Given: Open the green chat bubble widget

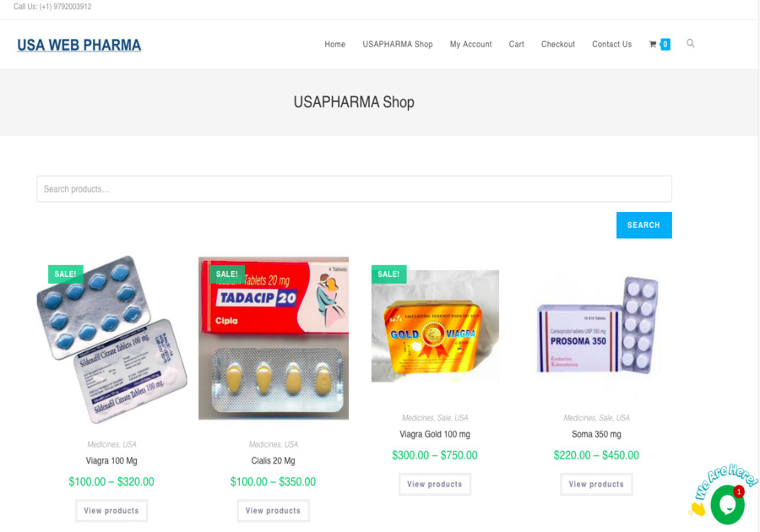Looking at the screenshot, I should pos(728,504).
